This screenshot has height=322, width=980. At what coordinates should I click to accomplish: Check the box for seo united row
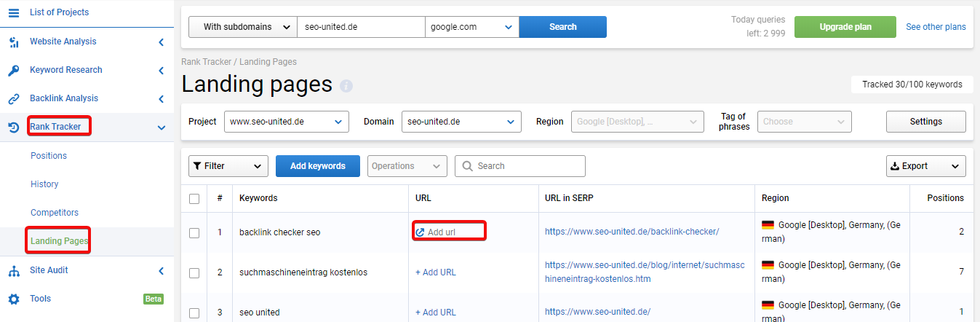[x=194, y=313]
